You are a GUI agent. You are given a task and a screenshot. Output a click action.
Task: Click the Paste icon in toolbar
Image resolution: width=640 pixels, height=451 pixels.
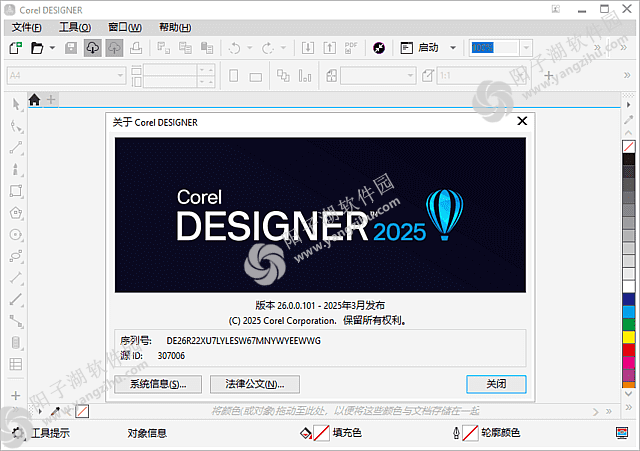pyautogui.click(x=207, y=48)
